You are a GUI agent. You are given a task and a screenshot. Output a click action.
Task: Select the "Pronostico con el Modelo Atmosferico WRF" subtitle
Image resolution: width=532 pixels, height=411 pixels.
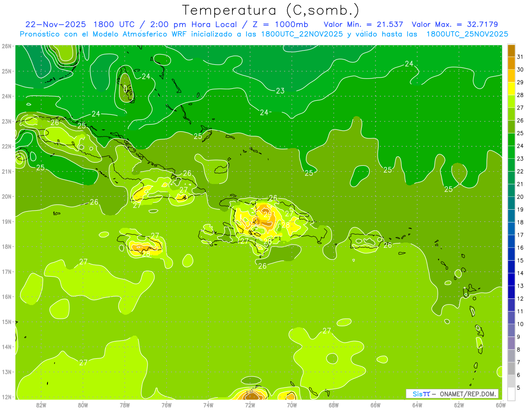coord(103,34)
